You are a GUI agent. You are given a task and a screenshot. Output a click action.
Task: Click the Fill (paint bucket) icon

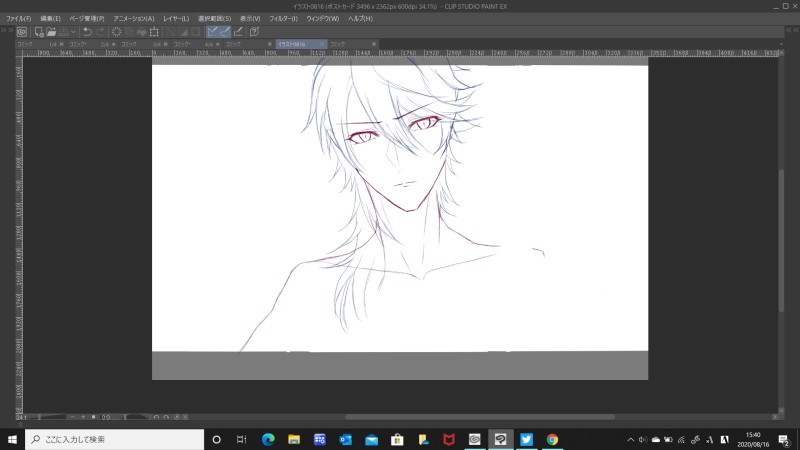(x=141, y=32)
